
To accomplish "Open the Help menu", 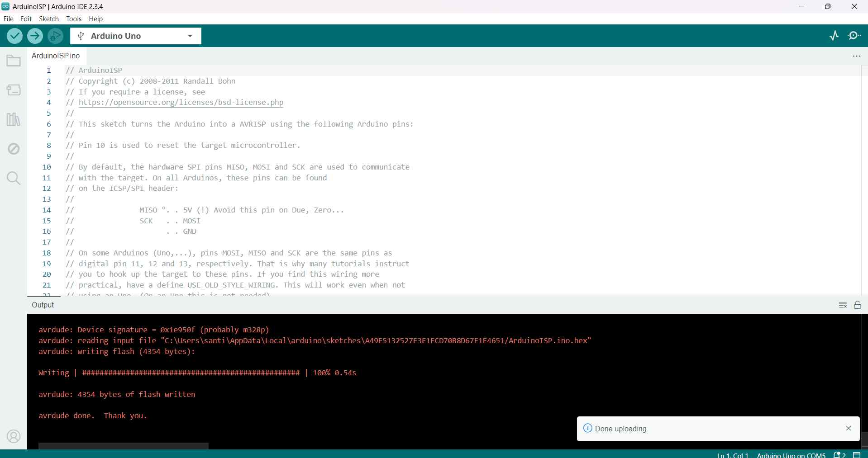I will coord(96,19).
